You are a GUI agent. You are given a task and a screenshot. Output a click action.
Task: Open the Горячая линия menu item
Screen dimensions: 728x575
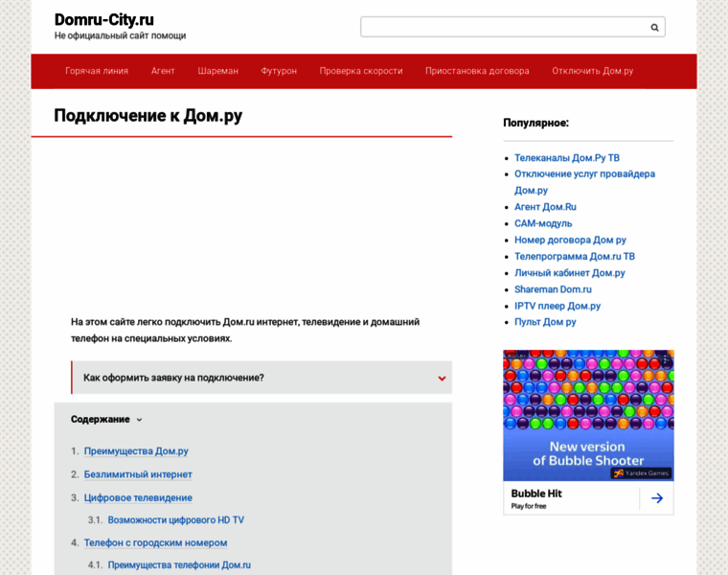97,71
